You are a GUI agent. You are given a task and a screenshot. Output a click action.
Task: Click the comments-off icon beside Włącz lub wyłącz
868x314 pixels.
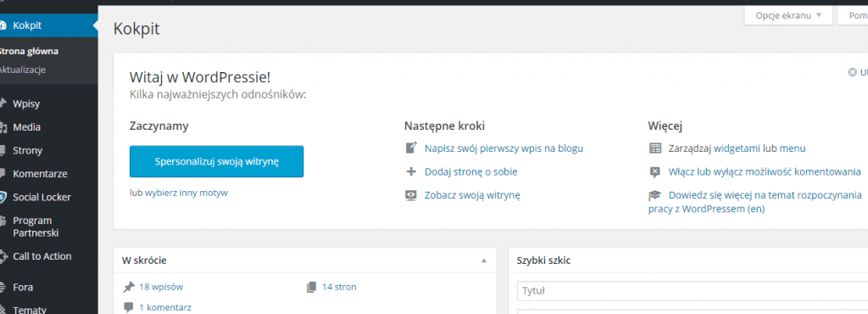655,171
